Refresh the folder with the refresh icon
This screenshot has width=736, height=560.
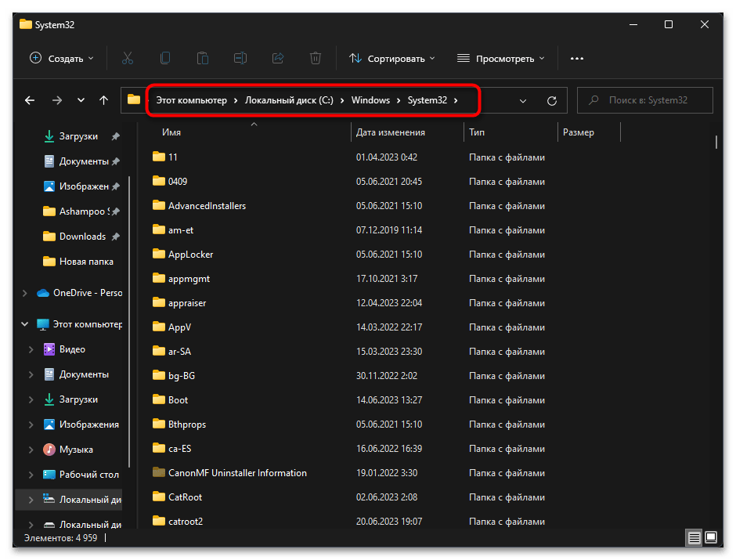tap(551, 100)
